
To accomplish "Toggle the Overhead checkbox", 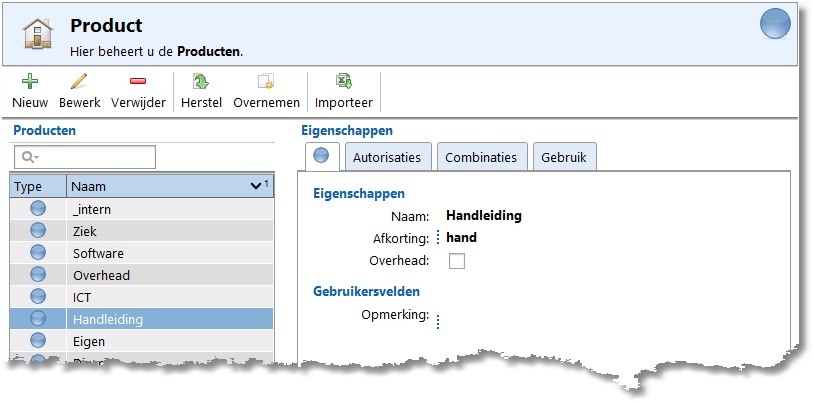I will point(457,261).
